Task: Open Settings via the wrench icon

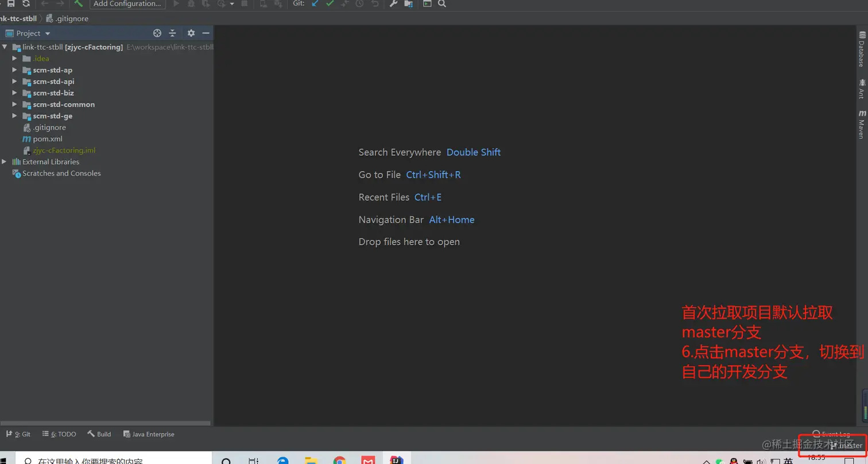Action: click(393, 3)
